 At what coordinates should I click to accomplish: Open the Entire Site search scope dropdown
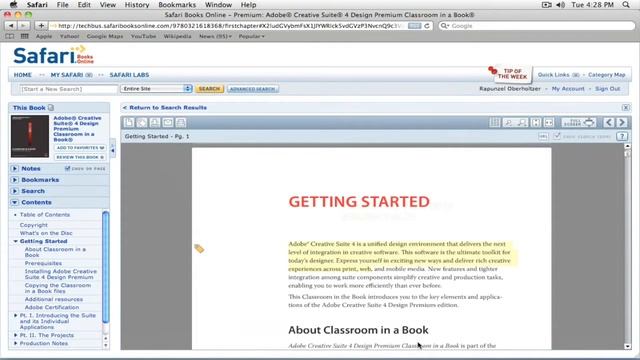coord(156,89)
